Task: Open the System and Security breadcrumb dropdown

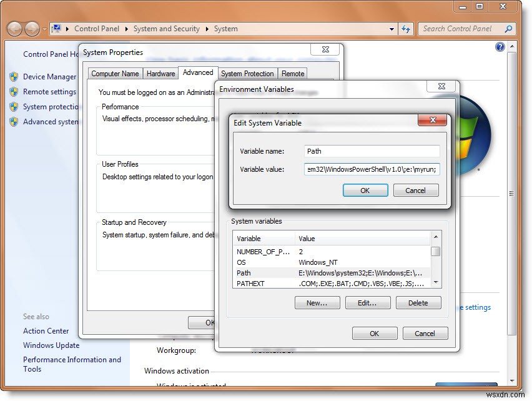Action: pyautogui.click(x=209, y=29)
